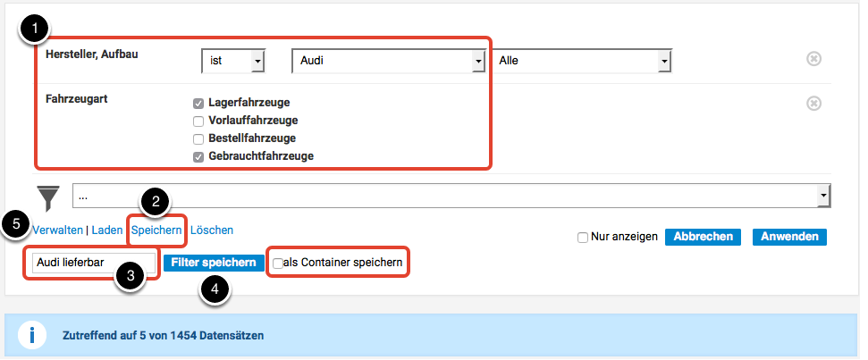The width and height of the screenshot is (868, 360).
Task: Click the funnel filter icon
Action: 48,197
